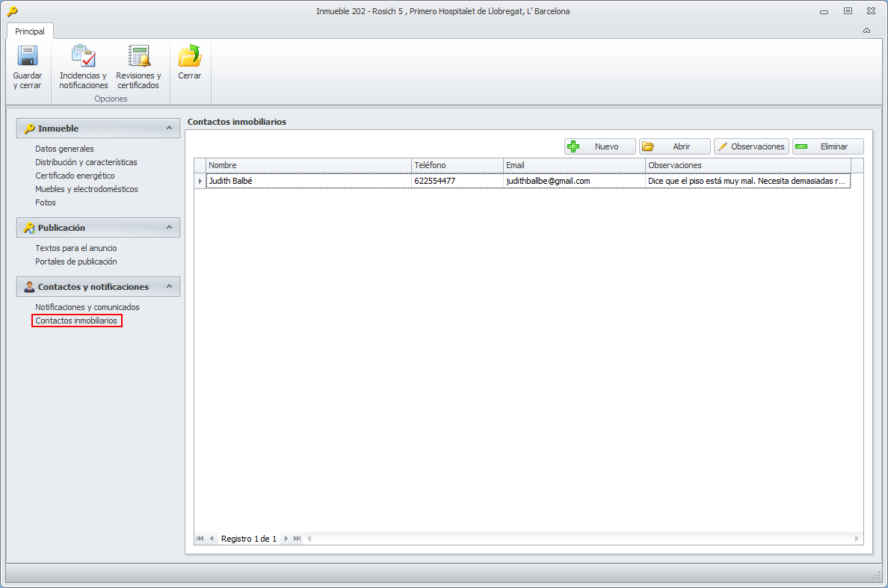
Task: Open Notificaciones y comunicados
Action: (x=87, y=307)
